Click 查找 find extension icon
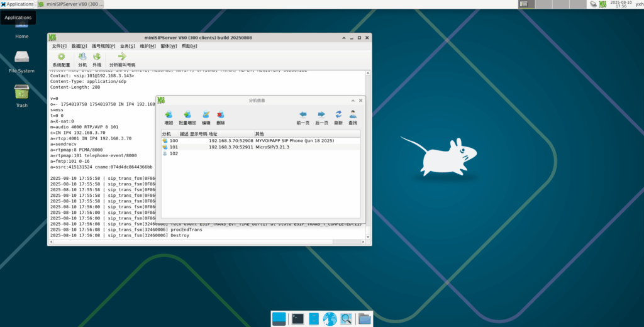The height and width of the screenshot is (327, 644). click(353, 118)
